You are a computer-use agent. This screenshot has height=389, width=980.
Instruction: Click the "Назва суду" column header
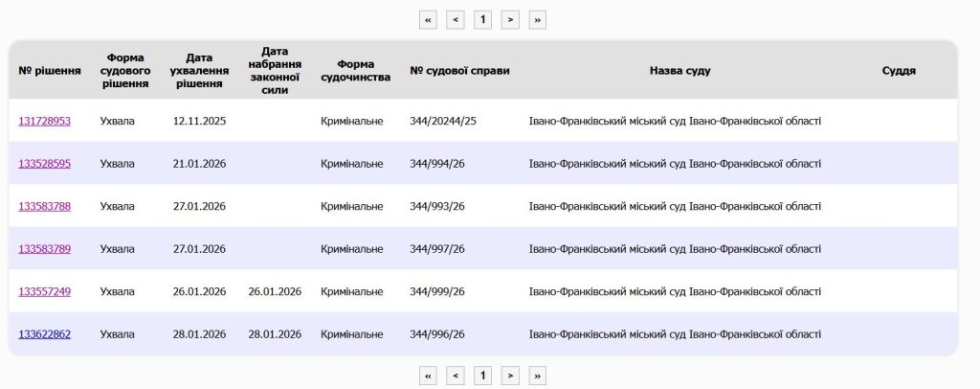click(679, 71)
